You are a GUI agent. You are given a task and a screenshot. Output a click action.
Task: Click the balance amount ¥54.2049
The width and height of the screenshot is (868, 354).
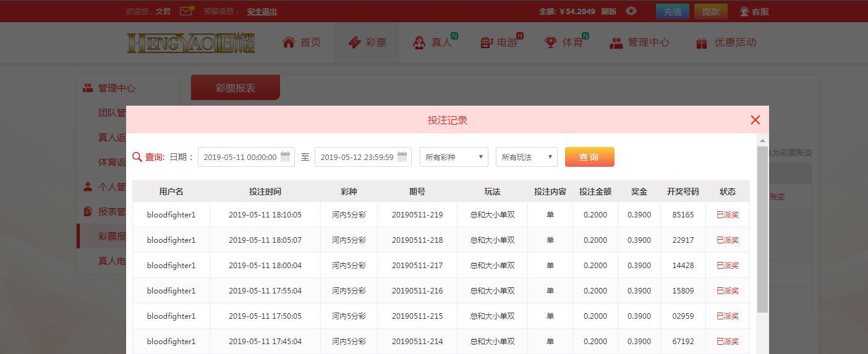[577, 12]
